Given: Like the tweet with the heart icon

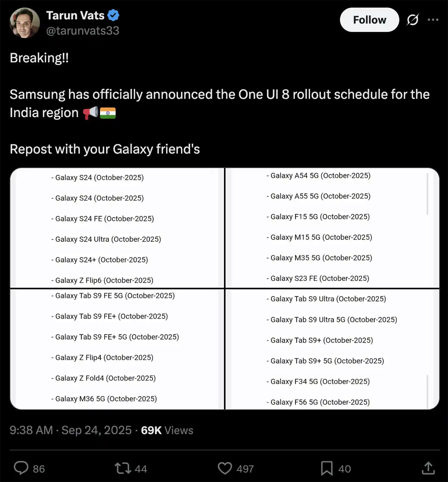Looking at the screenshot, I should click(225, 468).
